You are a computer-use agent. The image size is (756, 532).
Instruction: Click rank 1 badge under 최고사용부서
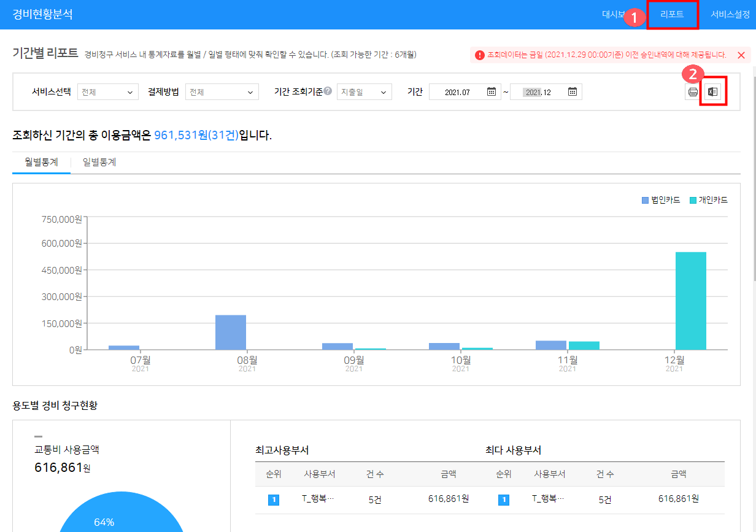(274, 500)
